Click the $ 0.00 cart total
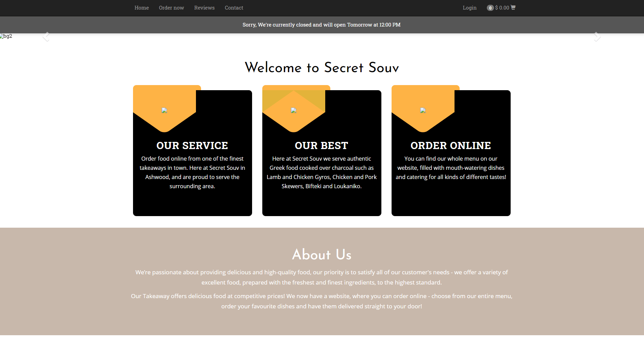 pyautogui.click(x=502, y=8)
